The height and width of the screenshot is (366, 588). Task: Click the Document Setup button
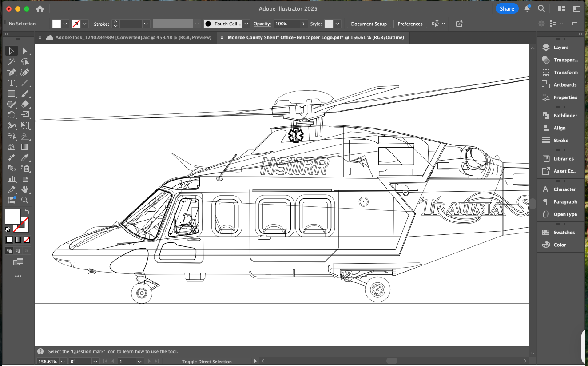[x=369, y=24]
